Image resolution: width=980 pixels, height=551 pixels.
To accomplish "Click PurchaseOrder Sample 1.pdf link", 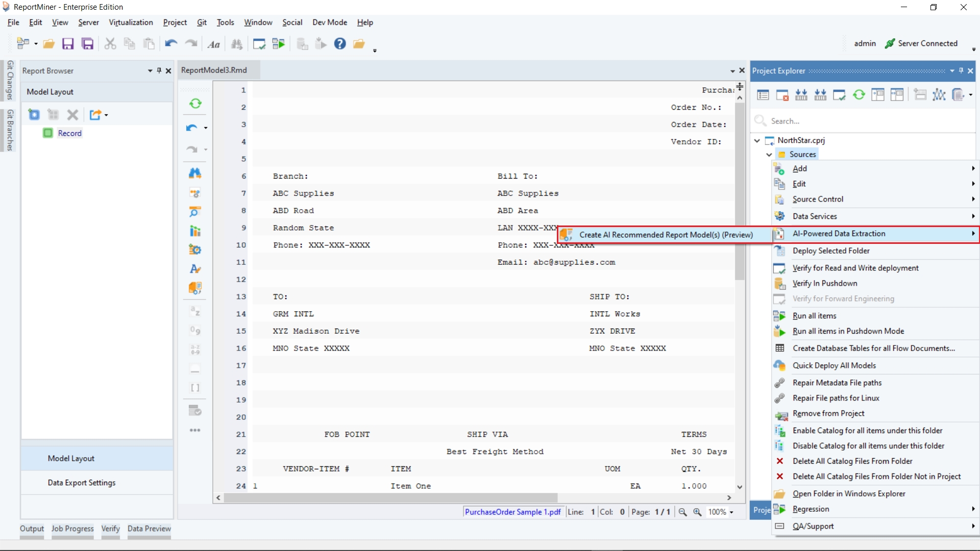I will [x=512, y=512].
